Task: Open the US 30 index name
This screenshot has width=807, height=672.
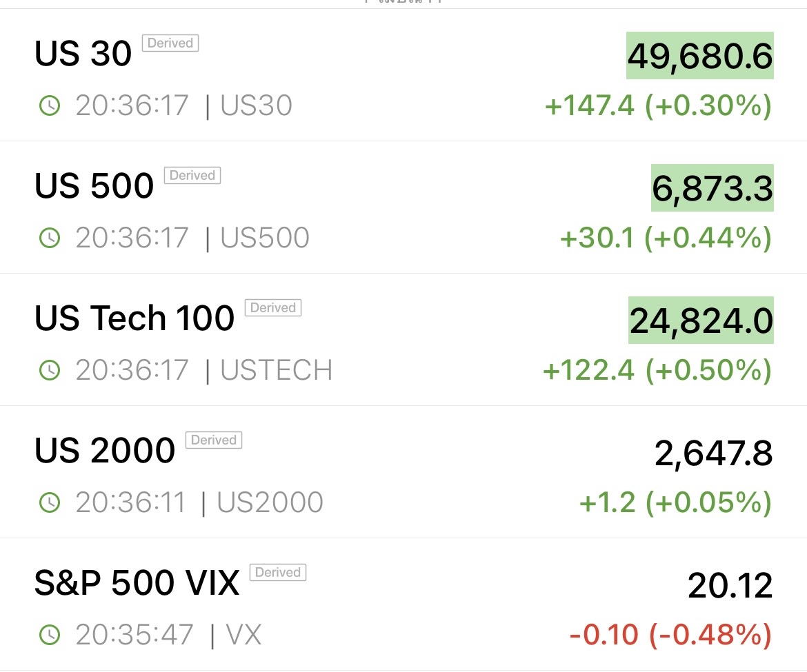Action: pos(83,54)
